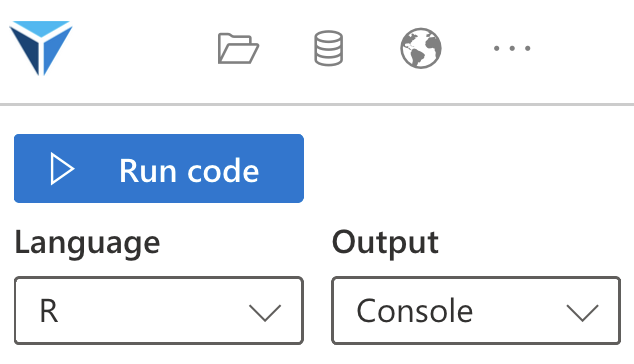Viewport: 634px width, 364px height.
Task: Click the Language field label
Action: pos(87,243)
